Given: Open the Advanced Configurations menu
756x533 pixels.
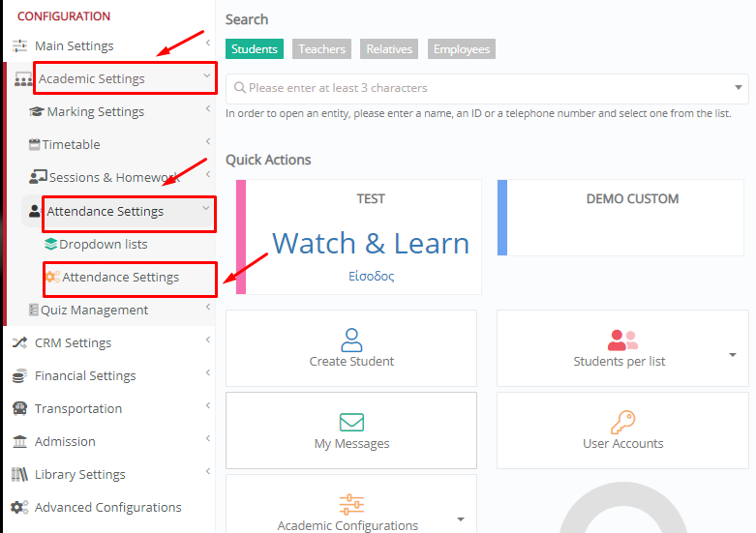Looking at the screenshot, I should coord(108,507).
